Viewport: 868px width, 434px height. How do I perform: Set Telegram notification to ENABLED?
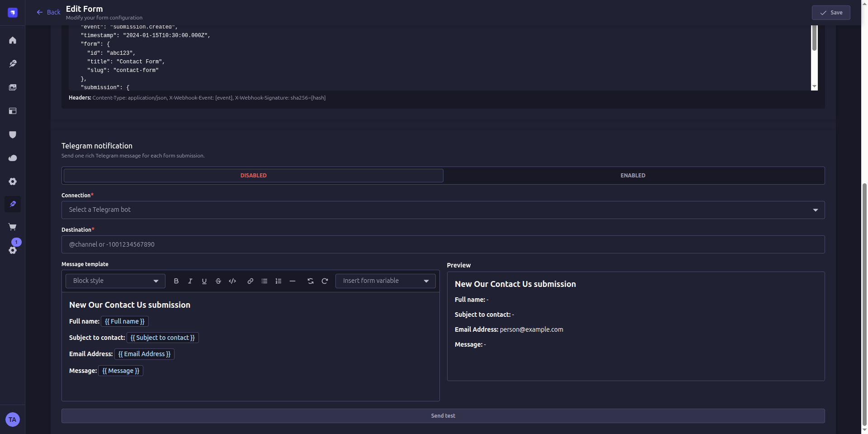(633, 176)
